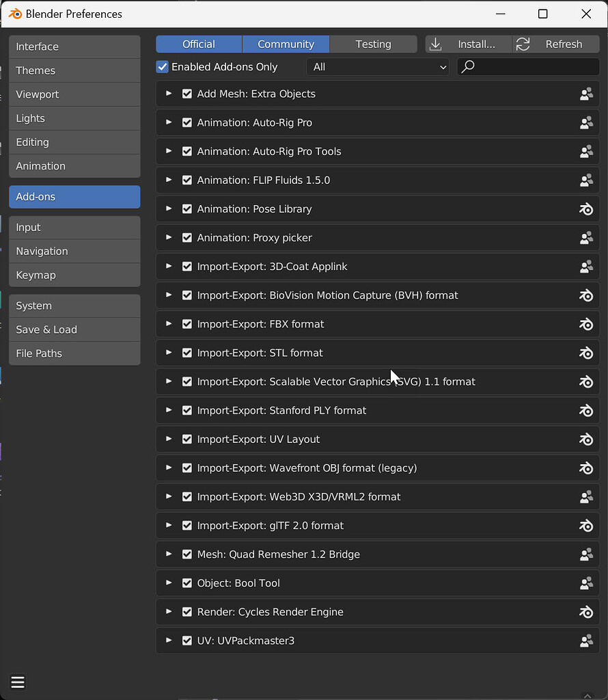The height and width of the screenshot is (700, 608).
Task: Expand the Mesh: Quad Remesher 1.2 Bridge entry
Action: (x=168, y=554)
